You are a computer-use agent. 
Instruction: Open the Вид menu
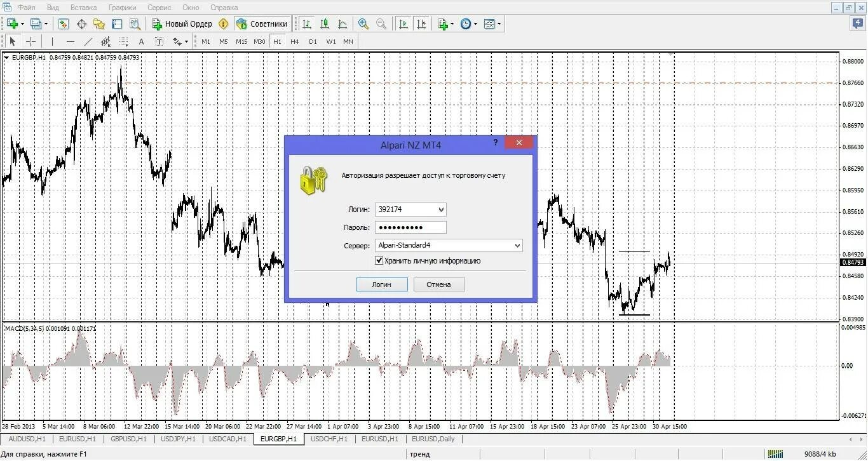(53, 8)
